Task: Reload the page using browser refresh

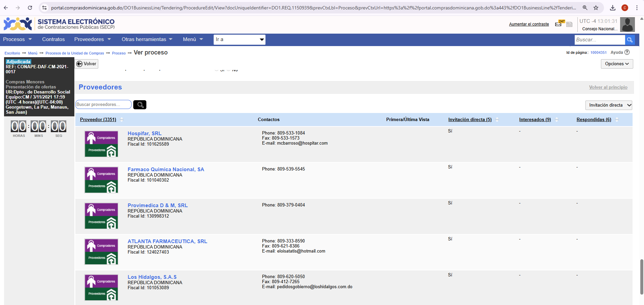Action: pos(30,8)
